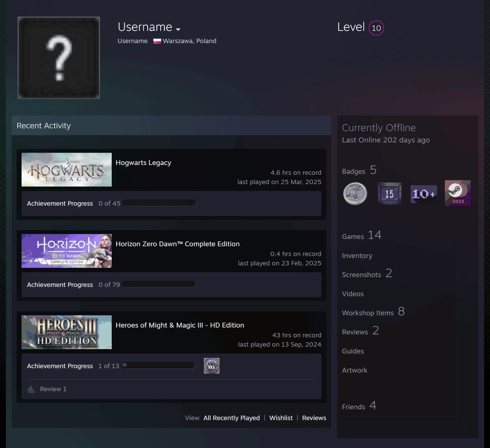Click 'Last Online 202 days ago' text
Image resolution: width=490 pixels, height=448 pixels.
tap(386, 140)
